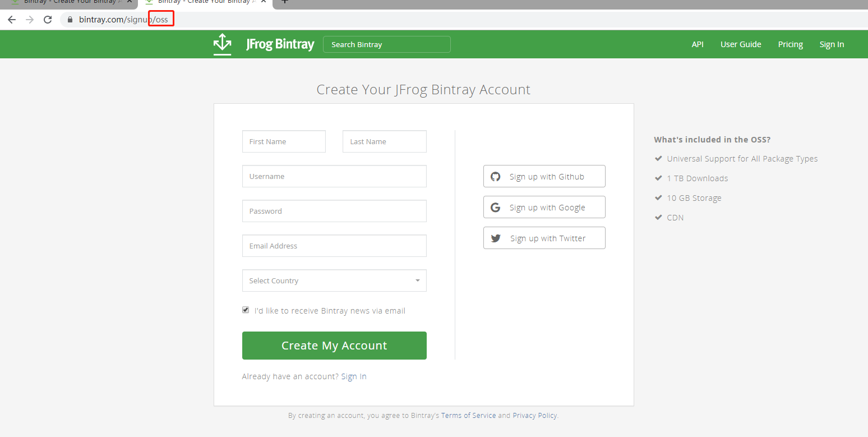868x437 pixels.
Task: Click the First Name field
Action: pos(284,141)
